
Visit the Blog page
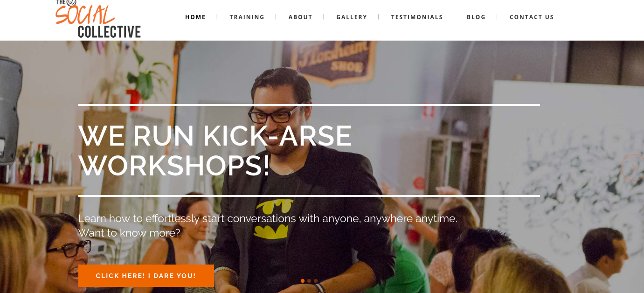point(476,17)
